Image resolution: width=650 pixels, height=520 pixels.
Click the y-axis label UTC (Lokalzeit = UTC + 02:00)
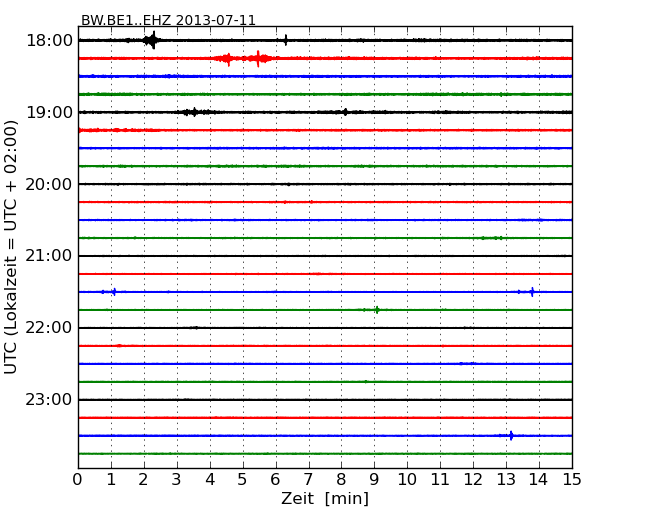pyautogui.click(x=10, y=247)
